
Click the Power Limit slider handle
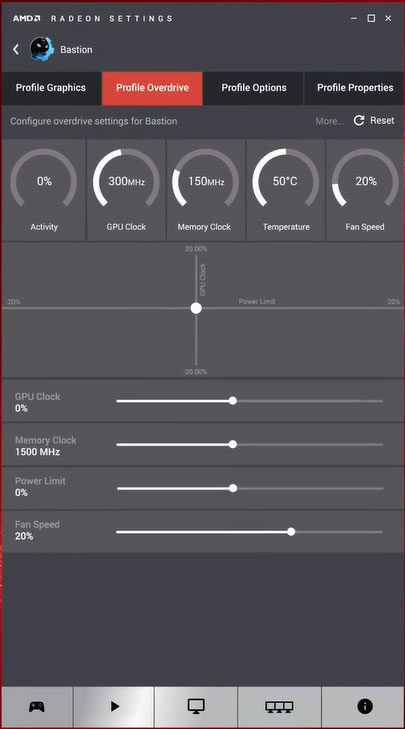pos(233,488)
